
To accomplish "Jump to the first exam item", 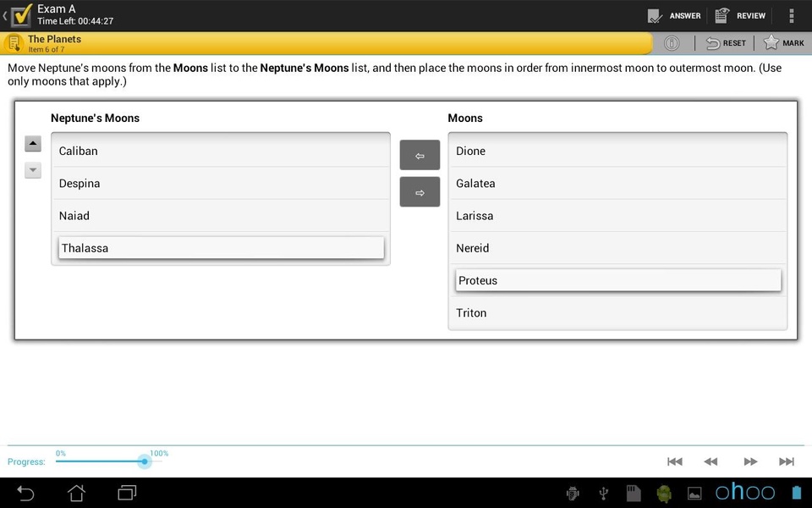I will point(675,461).
